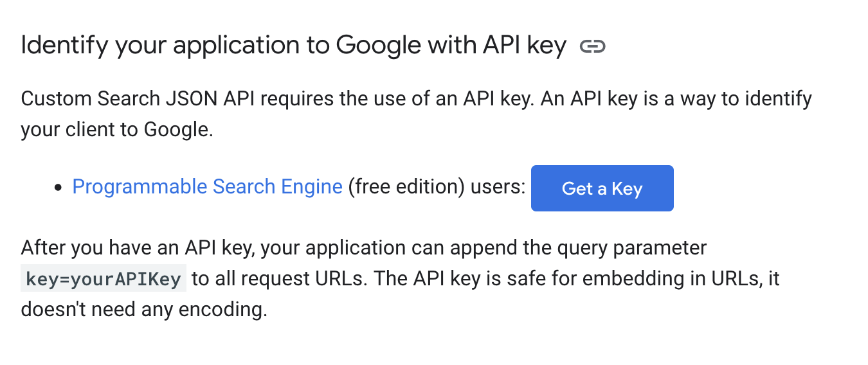Click the word 'Google' in the heading

[377, 46]
